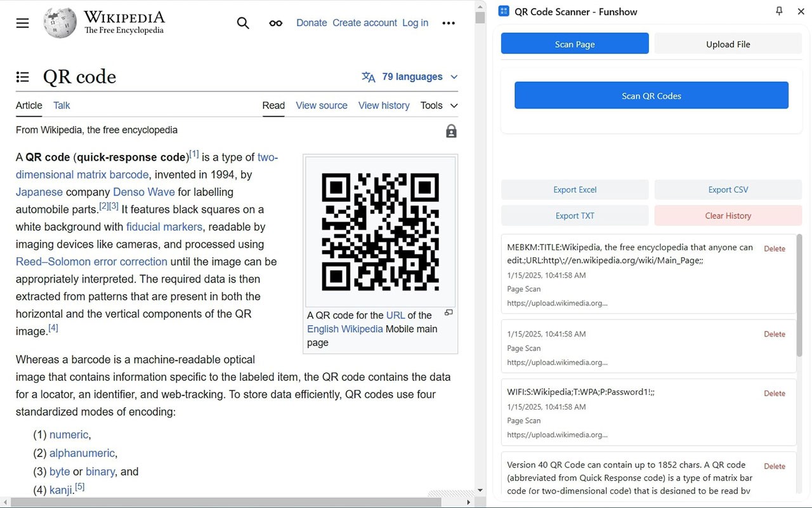Select the Article tab
The width and height of the screenshot is (812, 508).
click(29, 105)
